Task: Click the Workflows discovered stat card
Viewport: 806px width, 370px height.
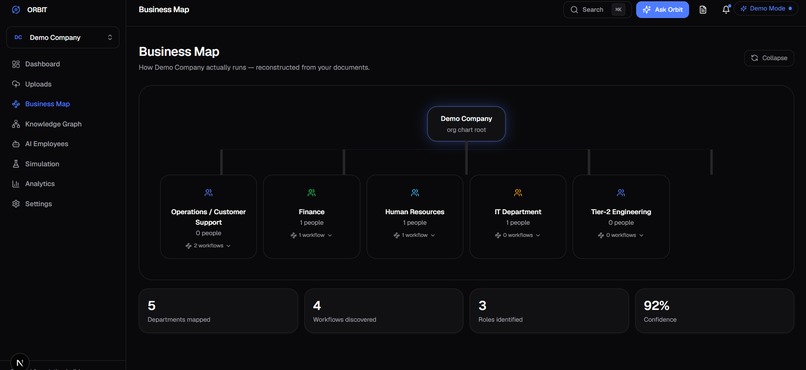Action: pyautogui.click(x=383, y=311)
